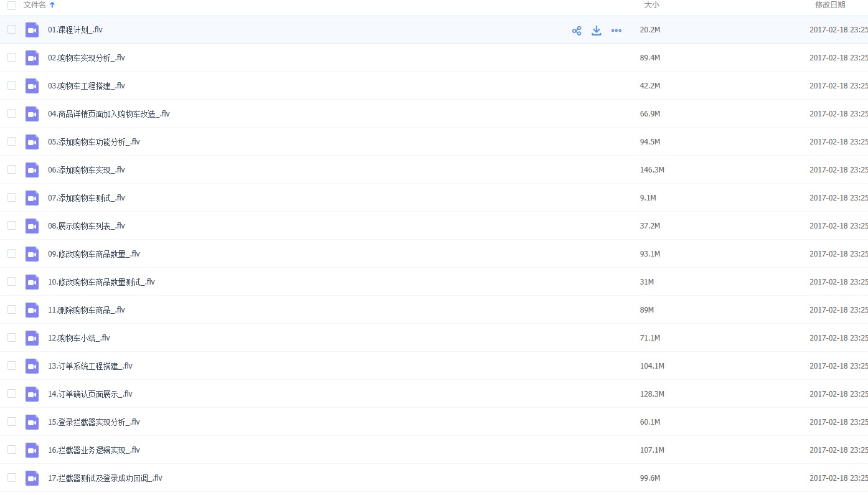Screen dimensions: 868x495
Task: Click size value 31M
Action: [647, 282]
